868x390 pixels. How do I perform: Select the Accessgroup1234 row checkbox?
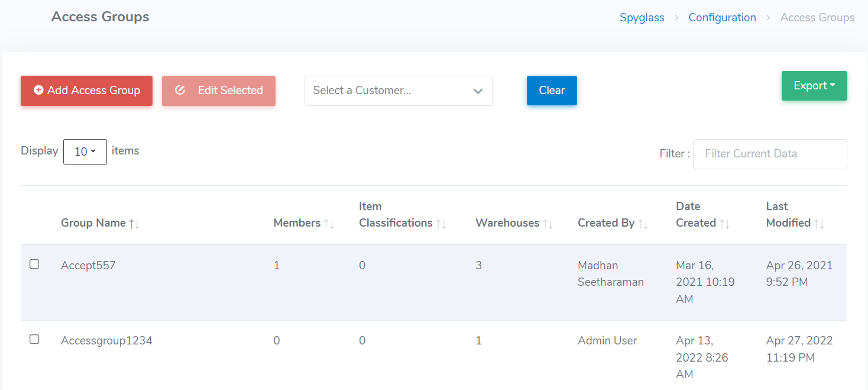click(x=34, y=339)
